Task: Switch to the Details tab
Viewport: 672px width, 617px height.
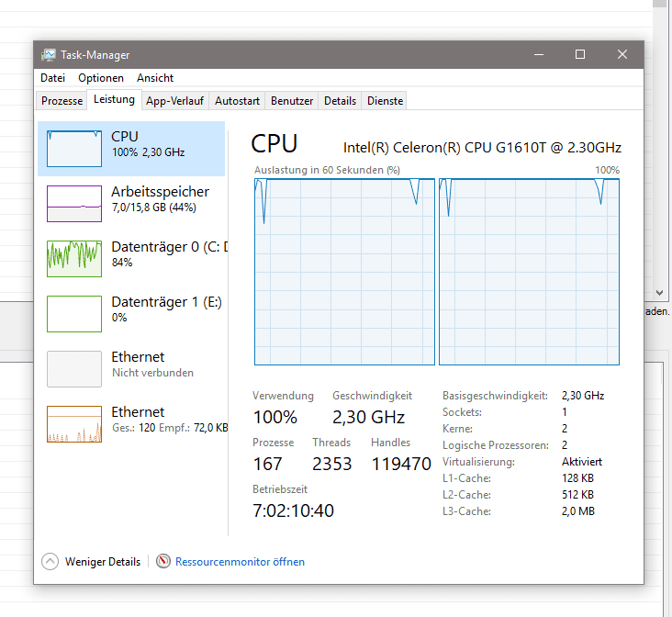Action: pyautogui.click(x=340, y=101)
